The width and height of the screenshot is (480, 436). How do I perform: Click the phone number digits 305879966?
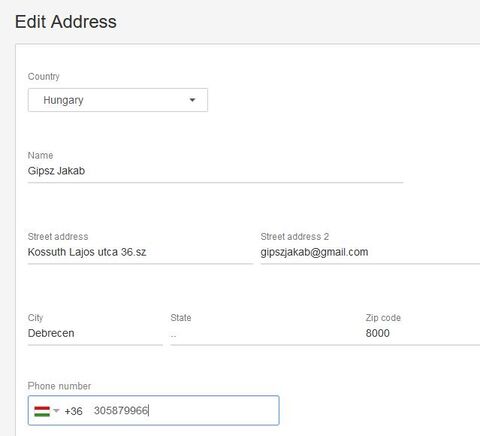coord(121,411)
